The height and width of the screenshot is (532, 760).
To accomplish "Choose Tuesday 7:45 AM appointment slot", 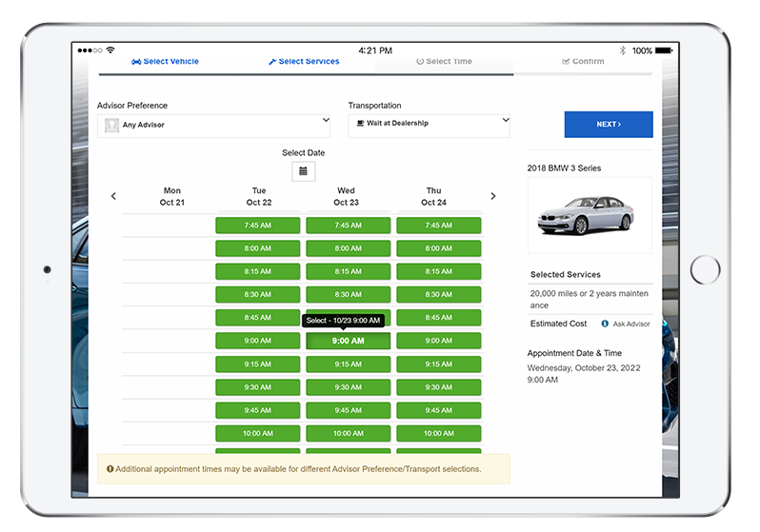I will point(257,226).
